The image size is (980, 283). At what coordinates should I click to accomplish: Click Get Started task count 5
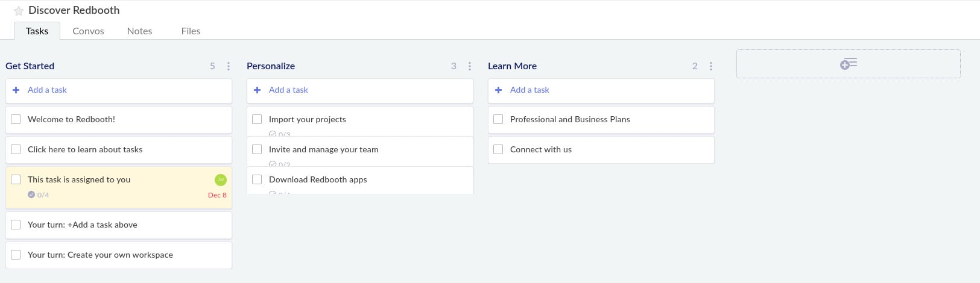[212, 66]
